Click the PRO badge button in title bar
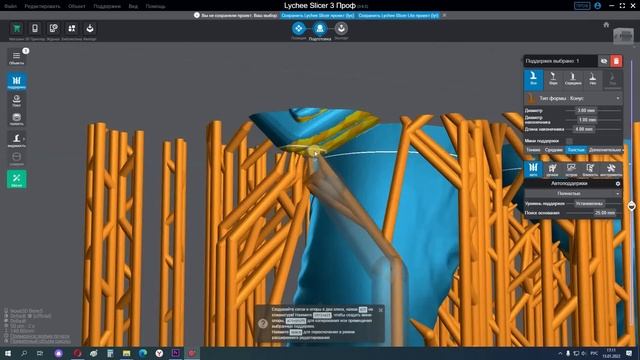Viewport: 640px width, 360px height. point(582,6)
